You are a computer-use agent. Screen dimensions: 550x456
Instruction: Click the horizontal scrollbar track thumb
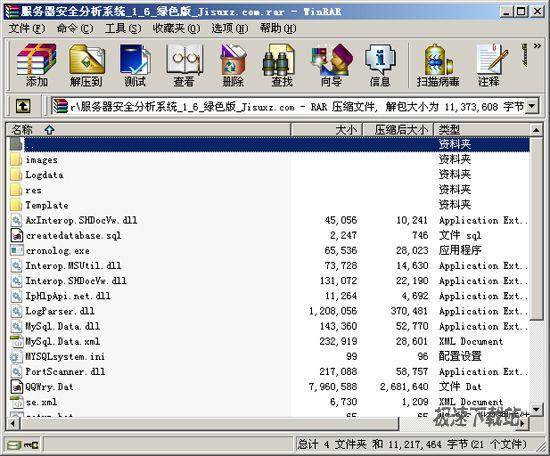pyautogui.click(x=209, y=424)
